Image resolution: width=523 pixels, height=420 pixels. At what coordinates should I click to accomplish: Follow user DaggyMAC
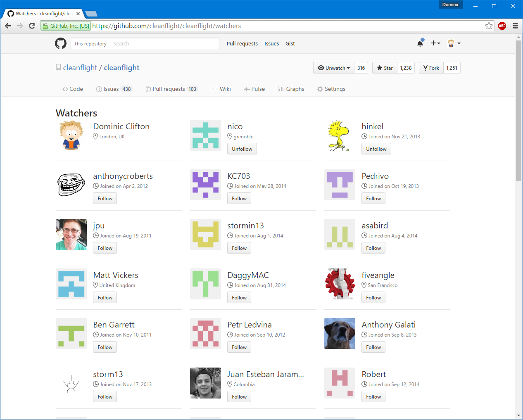coord(239,298)
